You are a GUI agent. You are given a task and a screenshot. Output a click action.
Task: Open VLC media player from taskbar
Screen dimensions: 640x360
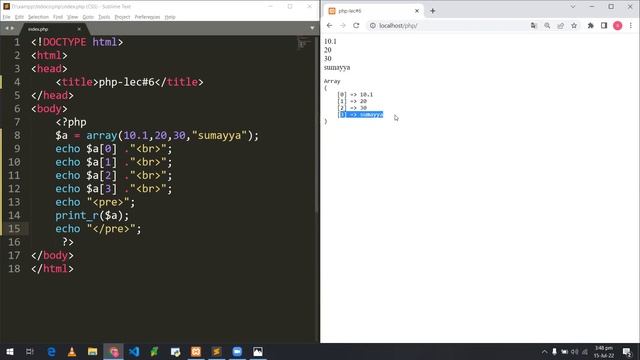[x=72, y=351]
